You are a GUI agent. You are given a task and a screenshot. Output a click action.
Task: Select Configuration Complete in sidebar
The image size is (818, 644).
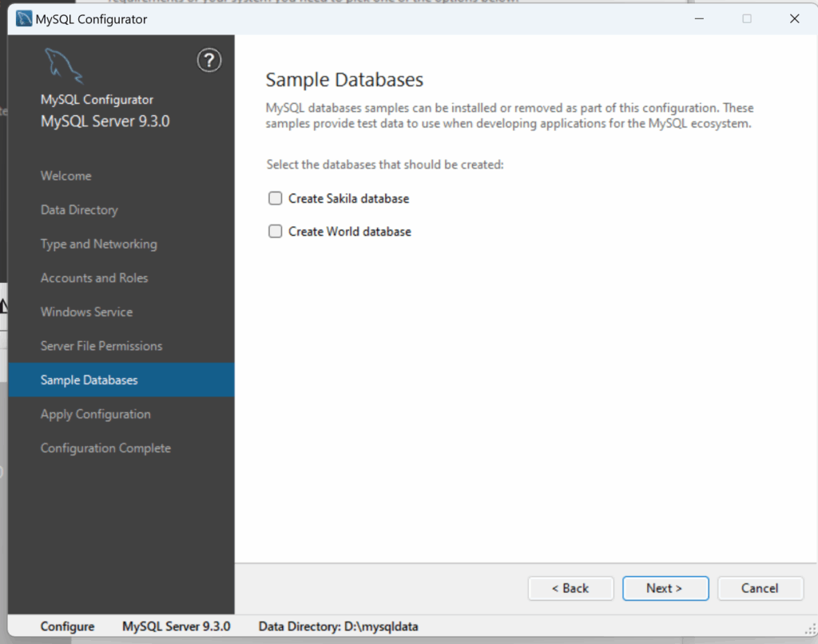[x=105, y=448]
